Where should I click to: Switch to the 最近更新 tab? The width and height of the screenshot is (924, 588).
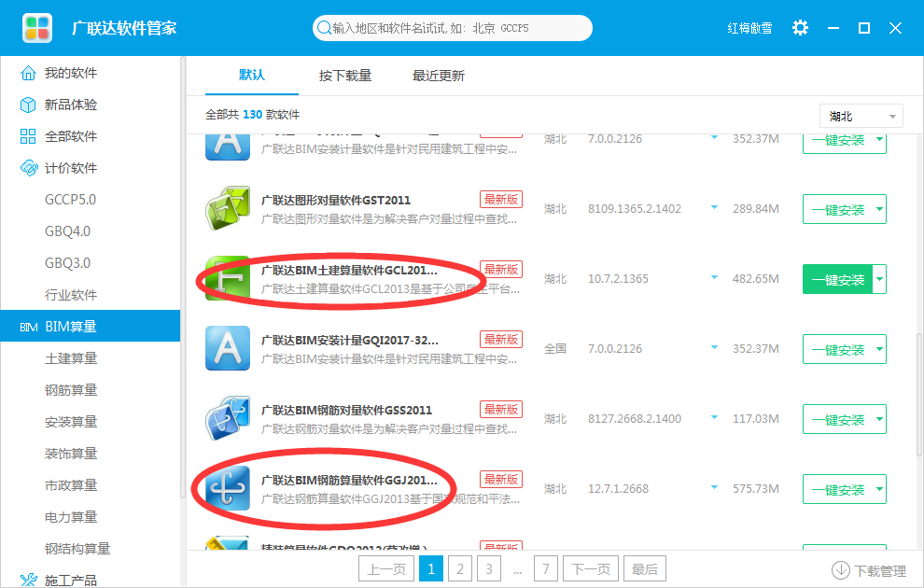(439, 76)
